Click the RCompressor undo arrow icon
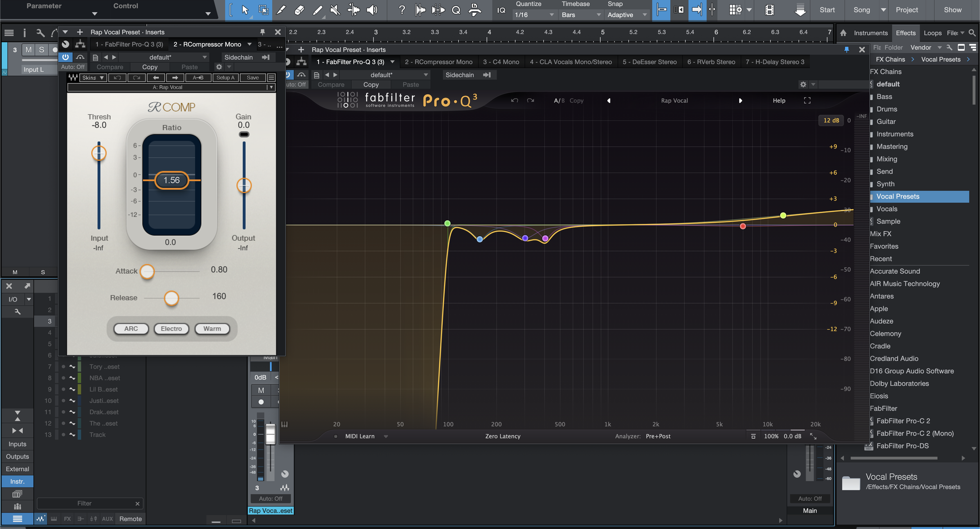Screen dimensions: 980x529 click(117, 78)
